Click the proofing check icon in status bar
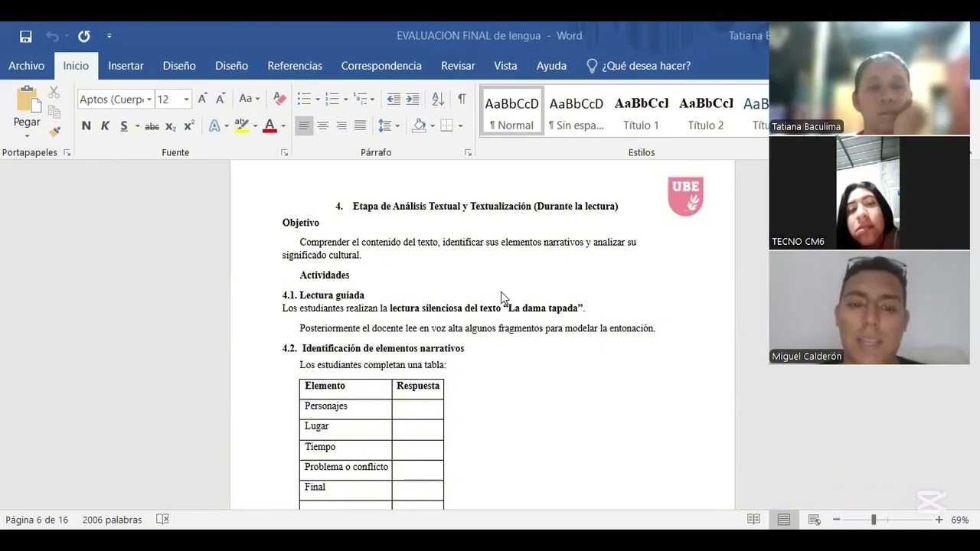980x551 pixels. coord(162,520)
